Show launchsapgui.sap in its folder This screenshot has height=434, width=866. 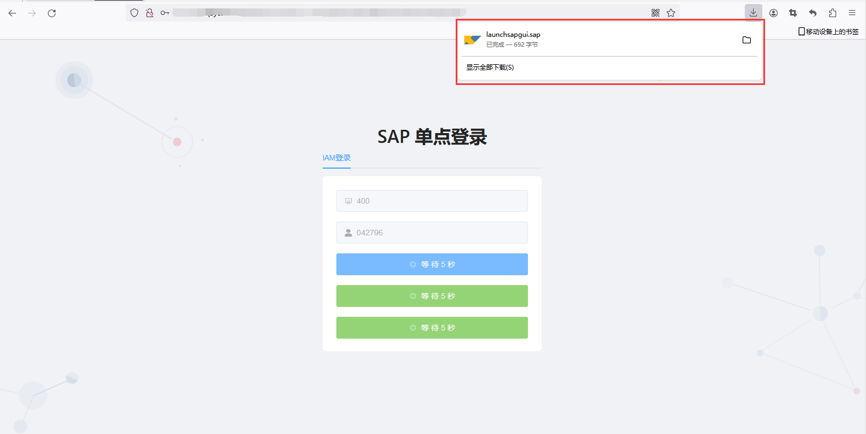click(x=747, y=40)
